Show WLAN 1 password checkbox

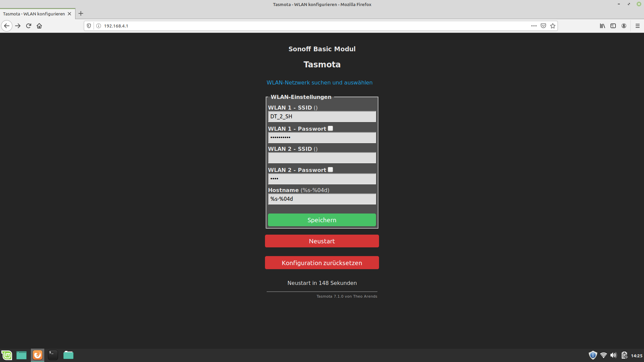(330, 128)
